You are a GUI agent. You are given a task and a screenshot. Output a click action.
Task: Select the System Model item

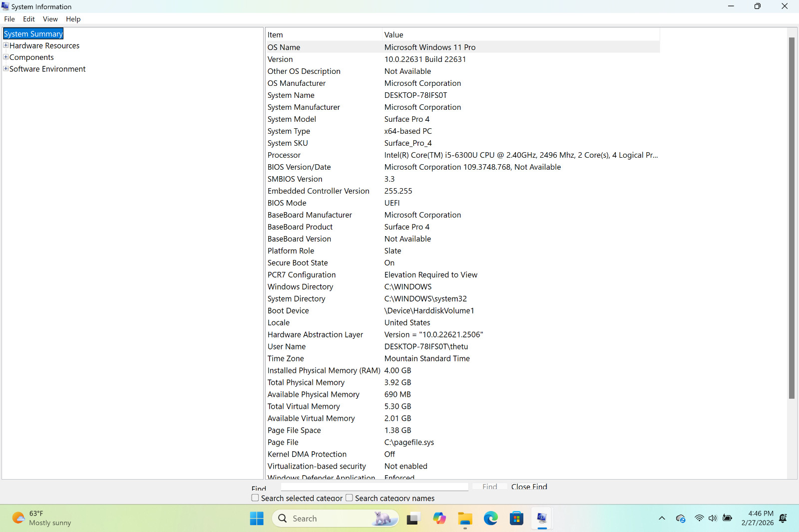point(292,119)
